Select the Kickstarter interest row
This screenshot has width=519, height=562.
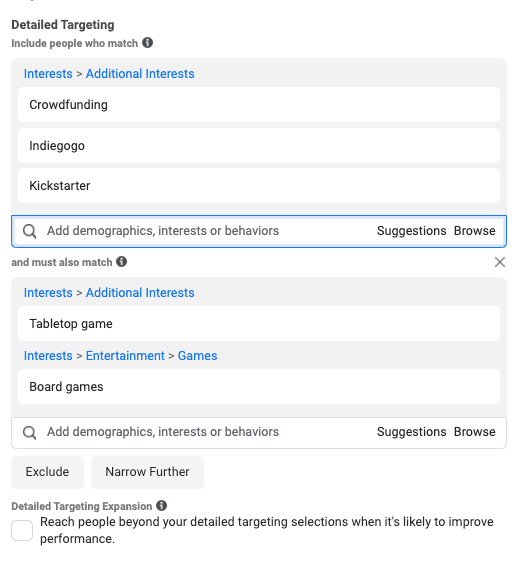[259, 186]
